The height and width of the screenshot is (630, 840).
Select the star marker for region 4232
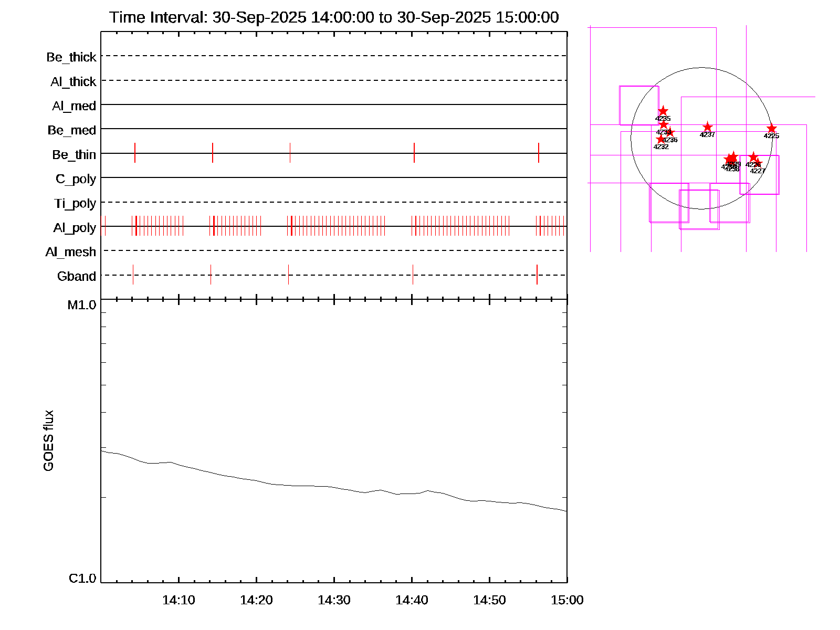(661, 139)
